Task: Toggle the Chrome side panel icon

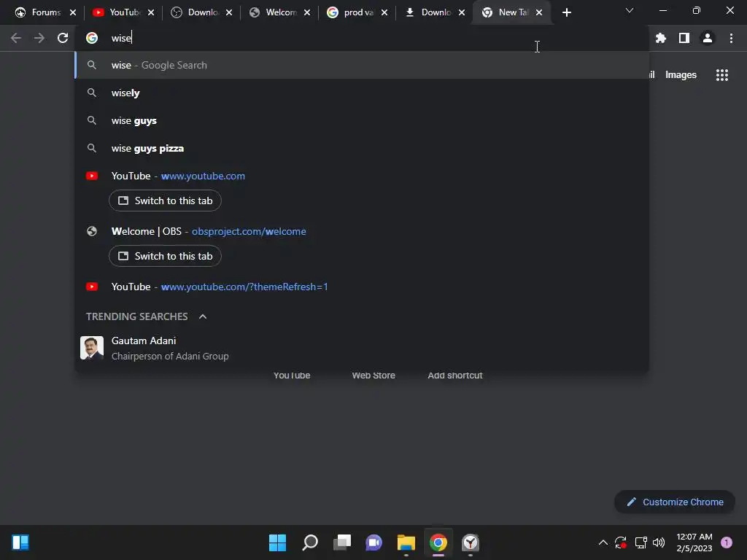Action: click(684, 38)
